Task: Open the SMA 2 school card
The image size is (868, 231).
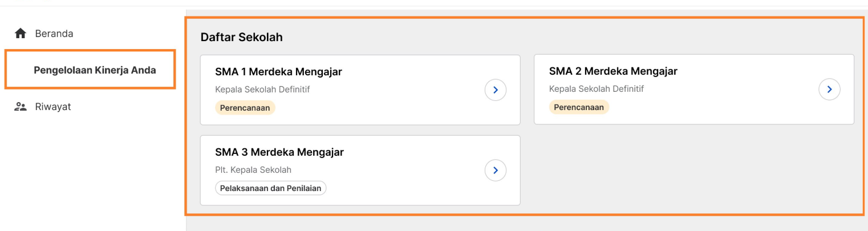Action: [x=694, y=90]
